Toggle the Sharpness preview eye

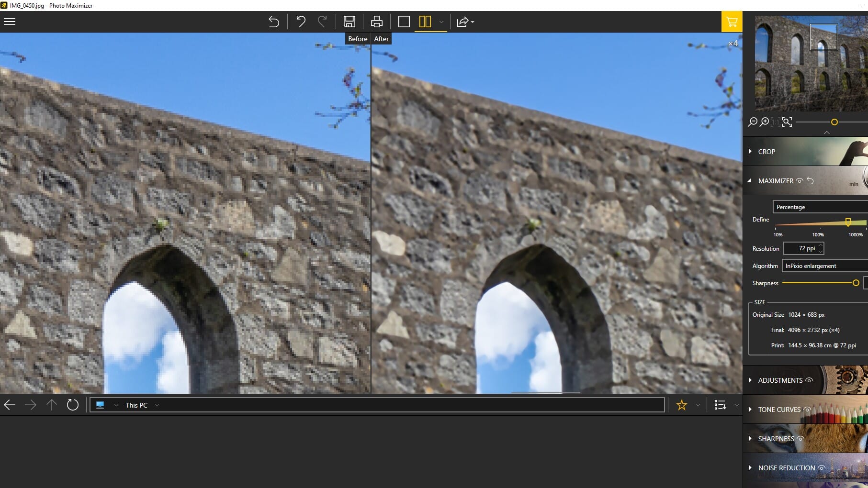(x=800, y=438)
